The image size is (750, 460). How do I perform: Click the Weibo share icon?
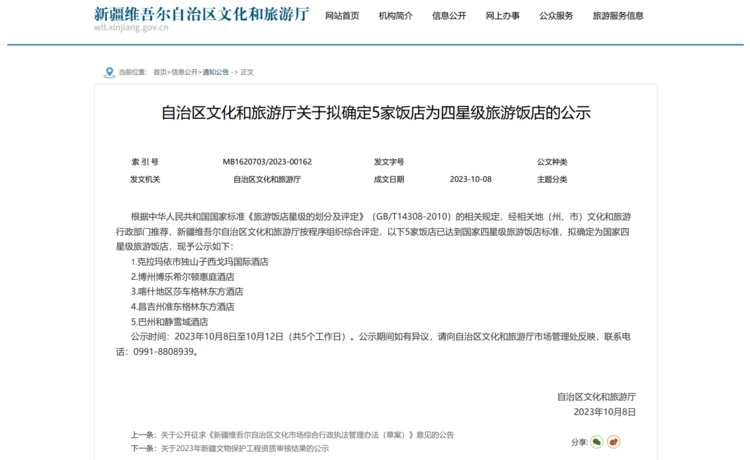(x=614, y=441)
